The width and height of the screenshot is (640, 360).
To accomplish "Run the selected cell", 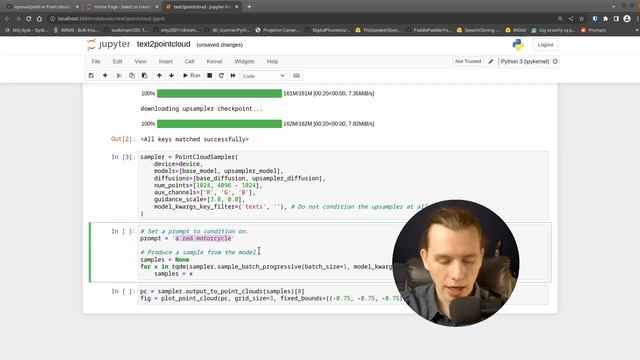I will tap(191, 76).
